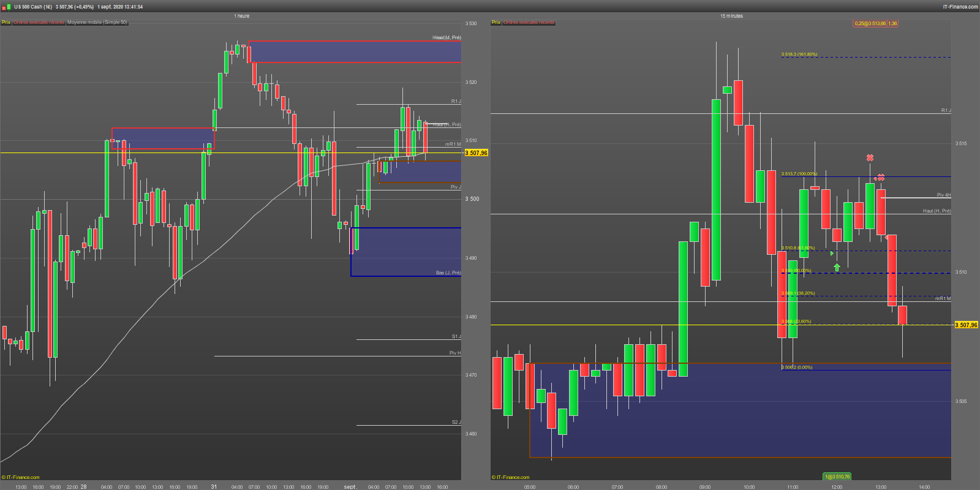This screenshot has height=490, width=980.
Task: Click the Piv 4H pivot label
Action: coord(943,195)
